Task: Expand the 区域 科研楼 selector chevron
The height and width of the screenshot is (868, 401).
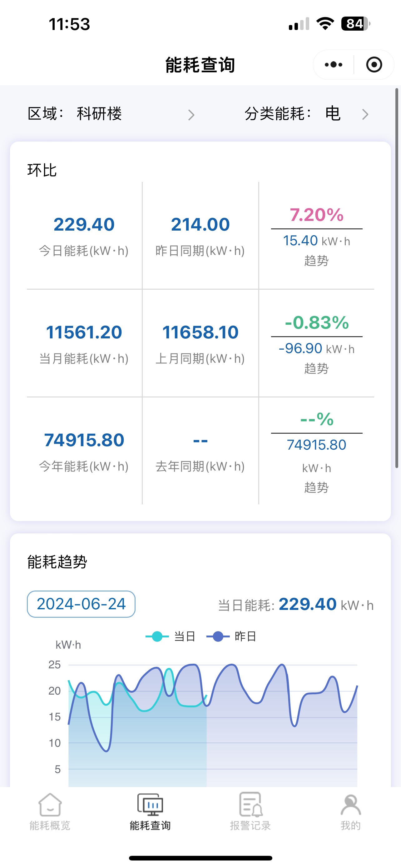Action: (x=191, y=115)
